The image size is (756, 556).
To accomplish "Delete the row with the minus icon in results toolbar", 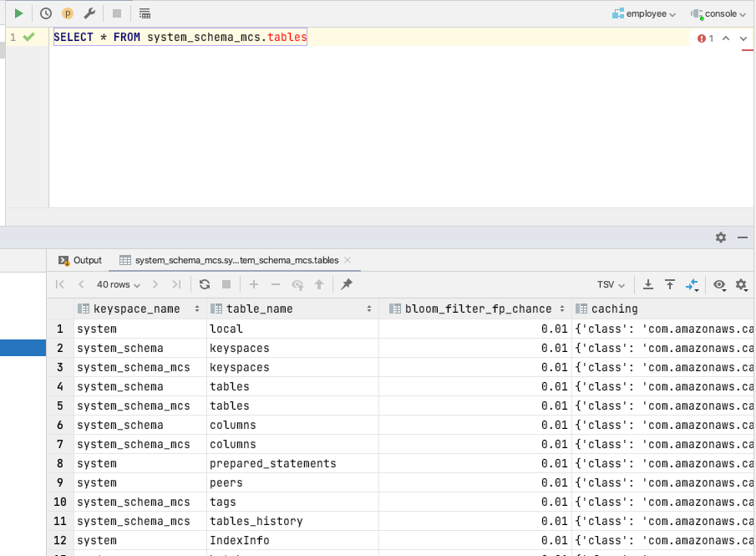I will point(276,284).
